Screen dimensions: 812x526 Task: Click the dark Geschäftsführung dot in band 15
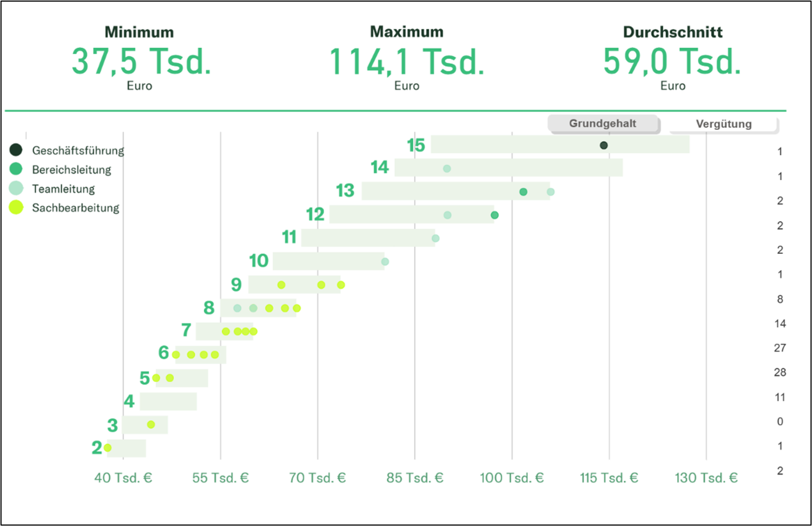[604, 145]
